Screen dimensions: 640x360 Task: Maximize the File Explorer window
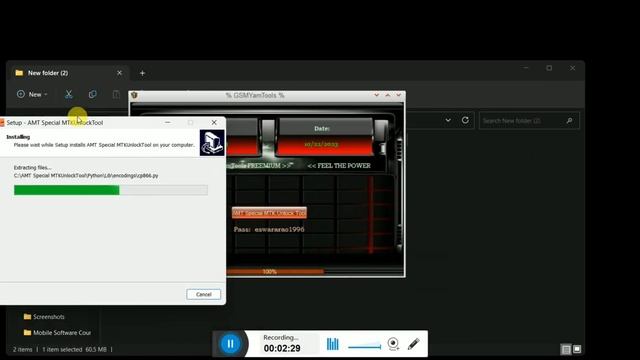pyautogui.click(x=549, y=68)
